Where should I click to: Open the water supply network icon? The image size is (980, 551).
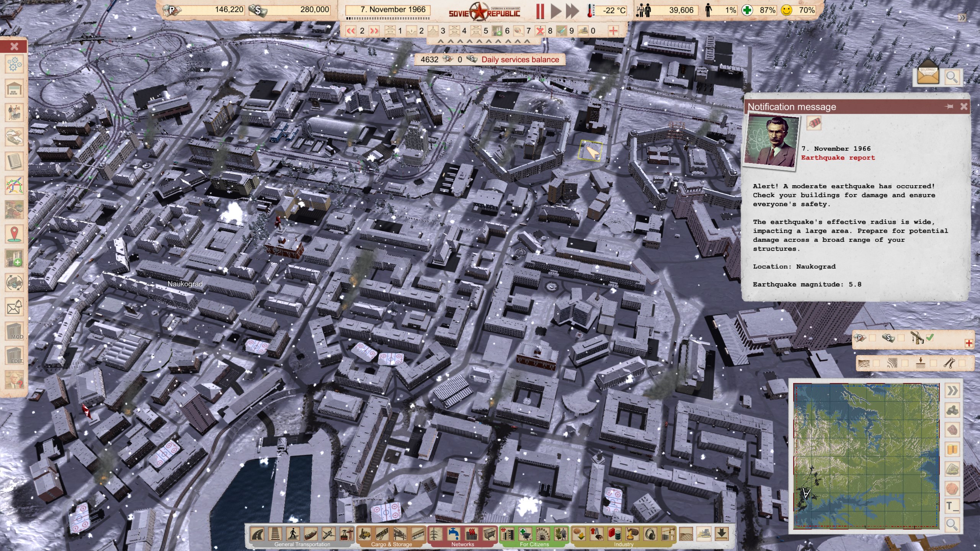(454, 534)
